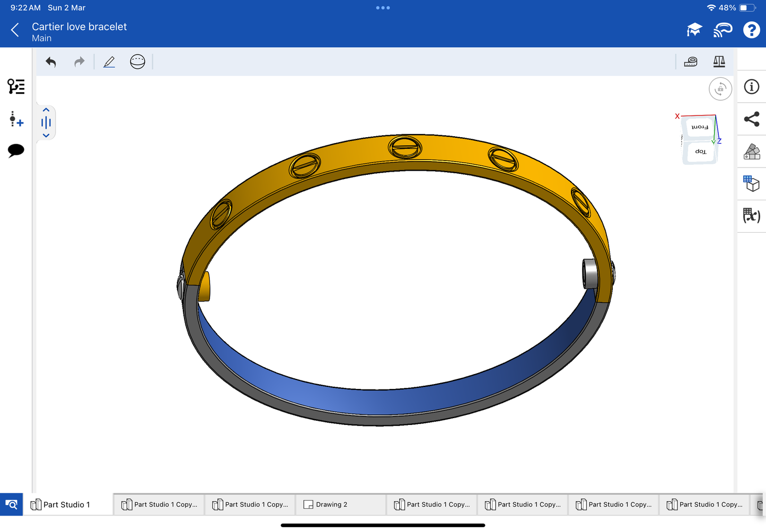
Task: Open Mass Properties scale icon
Action: 719,62
